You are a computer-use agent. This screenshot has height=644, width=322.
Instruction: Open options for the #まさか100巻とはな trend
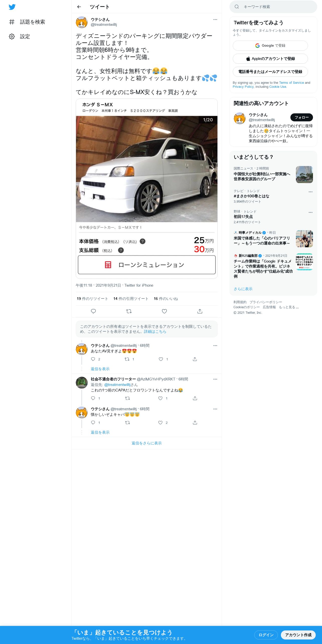pos(310,192)
